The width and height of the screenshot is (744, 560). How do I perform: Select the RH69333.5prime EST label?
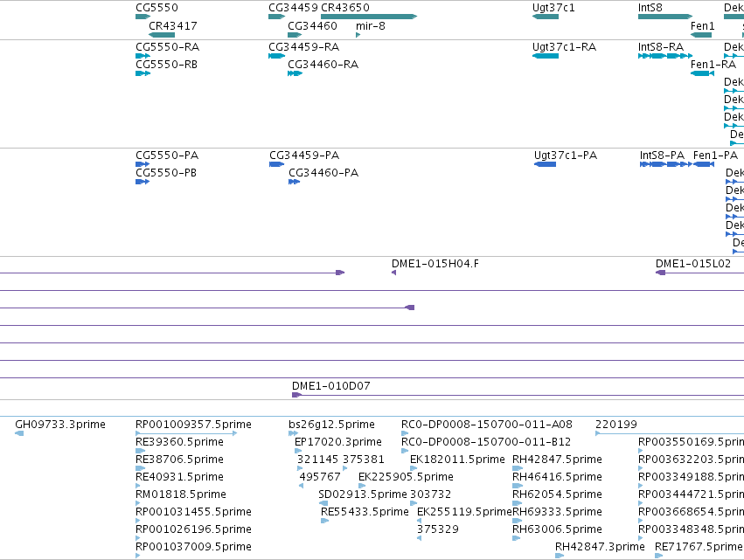[557, 512]
